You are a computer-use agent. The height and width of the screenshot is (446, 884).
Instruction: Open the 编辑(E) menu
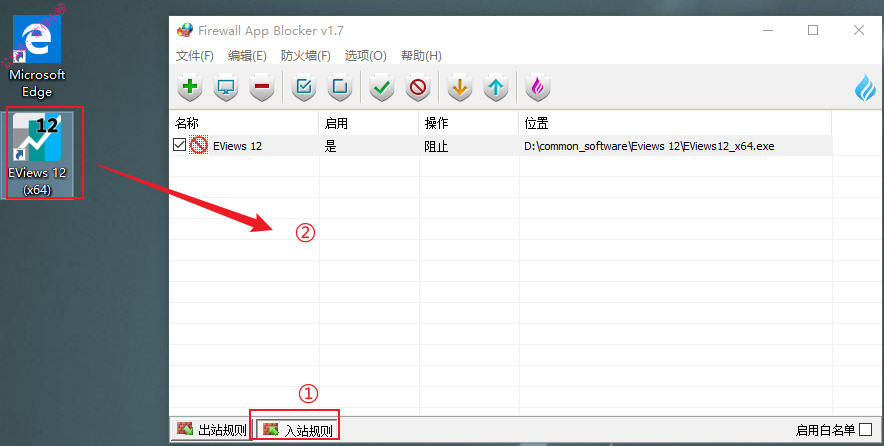click(x=247, y=56)
